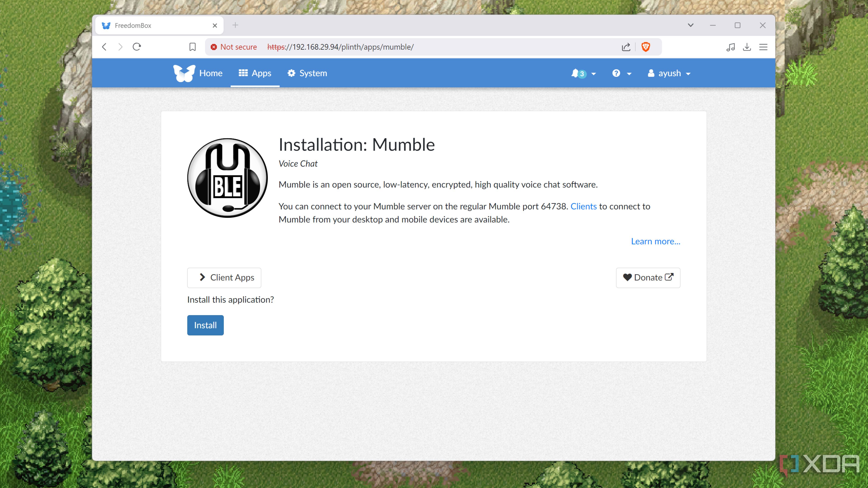Click the FreedomBox butterfly logo in navbar
Viewport: 868px width, 488px height.
[x=184, y=73]
